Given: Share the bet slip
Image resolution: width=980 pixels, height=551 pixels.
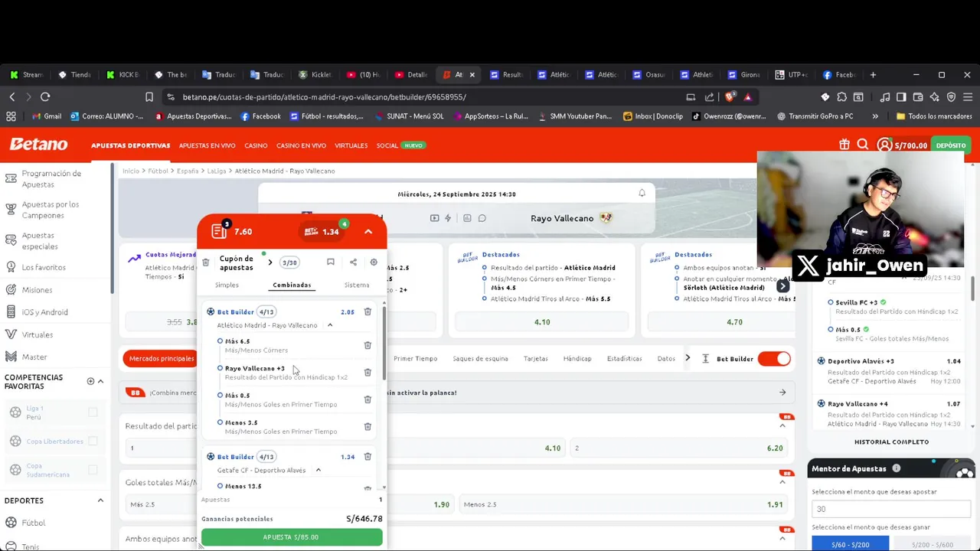Looking at the screenshot, I should pyautogui.click(x=353, y=262).
